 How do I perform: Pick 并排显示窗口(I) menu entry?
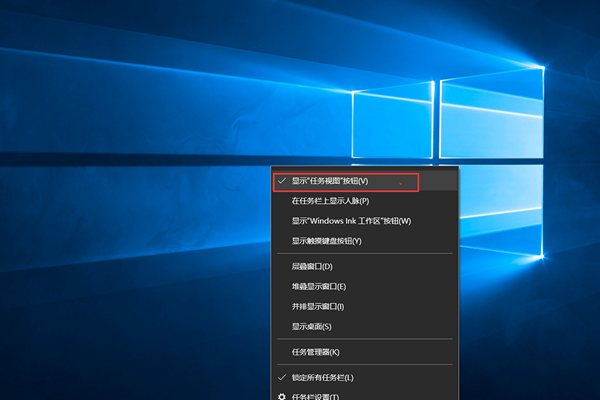pyautogui.click(x=365, y=307)
